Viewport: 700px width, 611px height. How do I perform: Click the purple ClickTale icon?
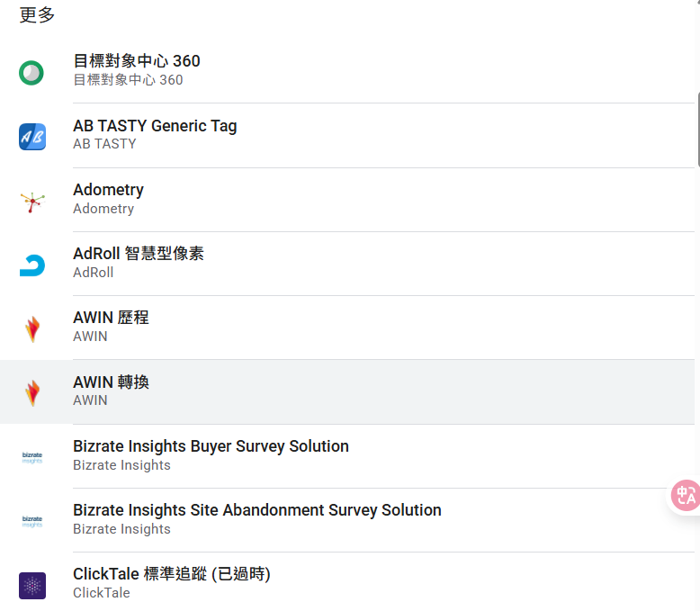(x=32, y=586)
